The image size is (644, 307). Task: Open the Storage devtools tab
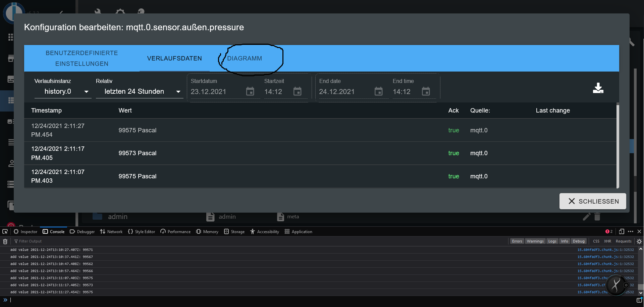(x=234, y=231)
